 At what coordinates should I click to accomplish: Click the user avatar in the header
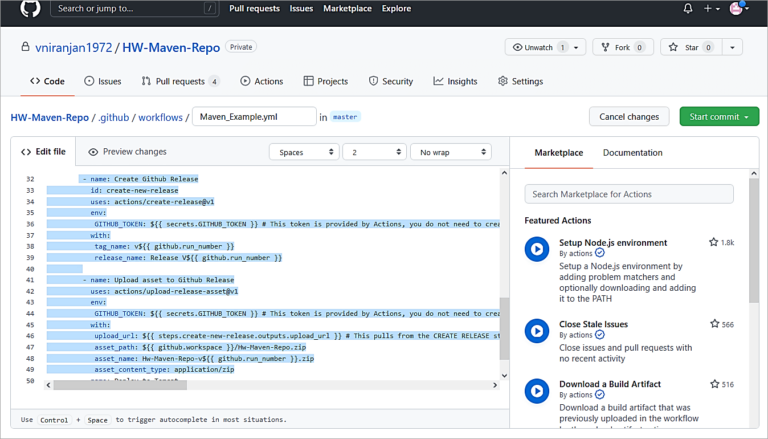tap(737, 9)
